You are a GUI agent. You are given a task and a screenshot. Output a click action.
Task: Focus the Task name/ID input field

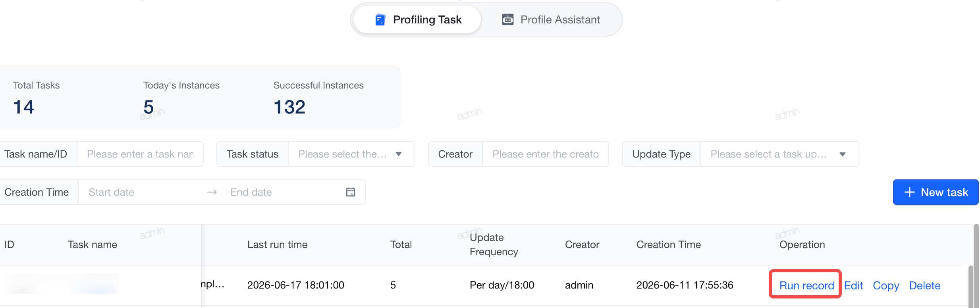pos(140,154)
